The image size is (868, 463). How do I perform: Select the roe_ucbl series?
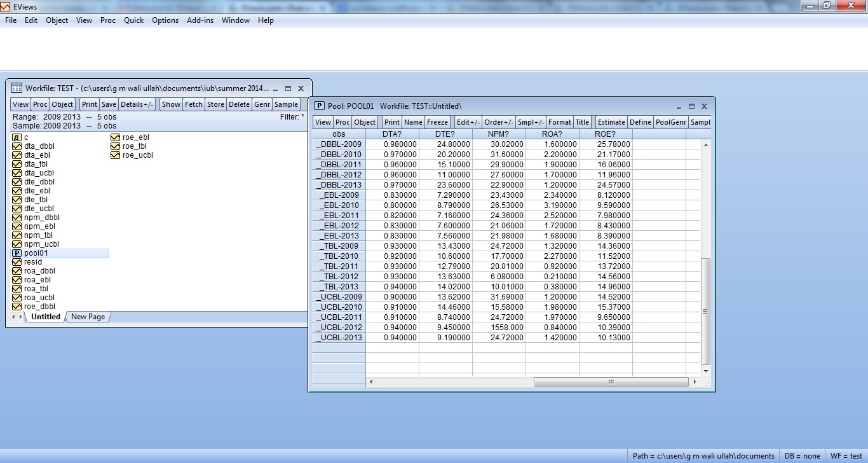tap(137, 155)
